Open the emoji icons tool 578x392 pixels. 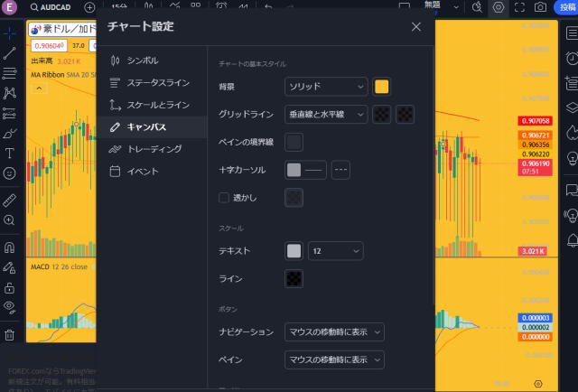10,173
